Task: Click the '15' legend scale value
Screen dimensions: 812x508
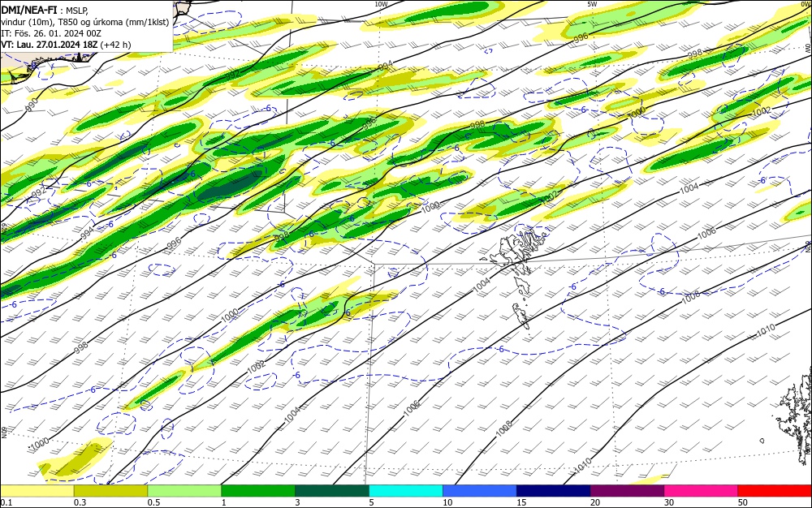Action: pos(521,502)
